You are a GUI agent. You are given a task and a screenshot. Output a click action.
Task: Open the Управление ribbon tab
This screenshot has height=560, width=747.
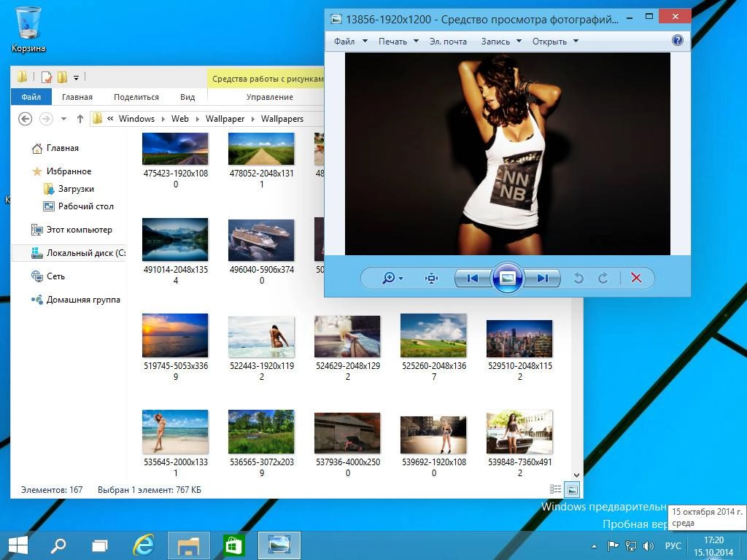click(270, 97)
